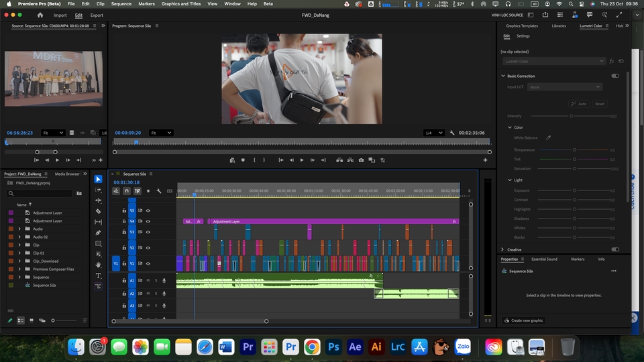Open the Input LUT dropdown
This screenshot has height=362, width=644.
tap(565, 87)
